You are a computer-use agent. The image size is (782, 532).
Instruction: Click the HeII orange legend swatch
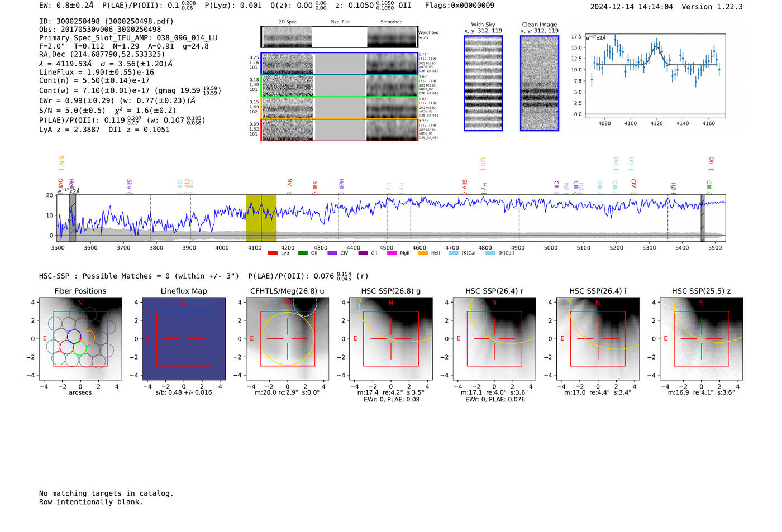pos(423,253)
